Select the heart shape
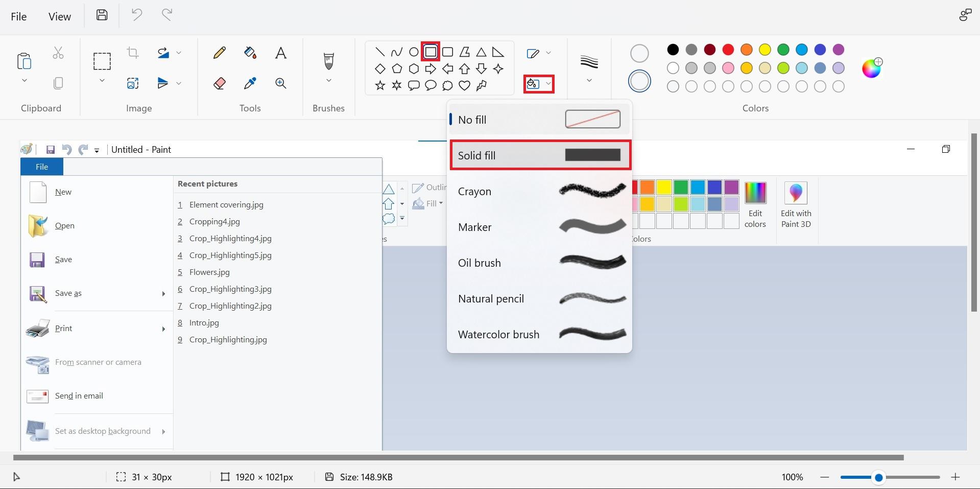Screen dimensions: 980x489 click(464, 85)
